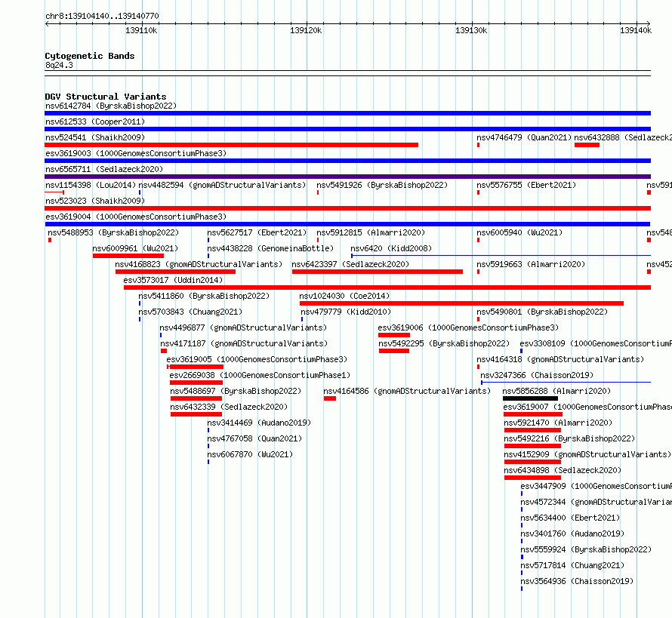Open nsv5921470 (Almarri2020) label
Viewport: 672px width, 618px height.
click(558, 423)
